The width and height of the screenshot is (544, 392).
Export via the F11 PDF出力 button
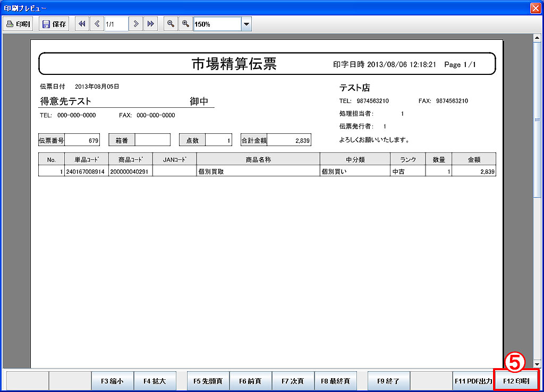(x=472, y=381)
